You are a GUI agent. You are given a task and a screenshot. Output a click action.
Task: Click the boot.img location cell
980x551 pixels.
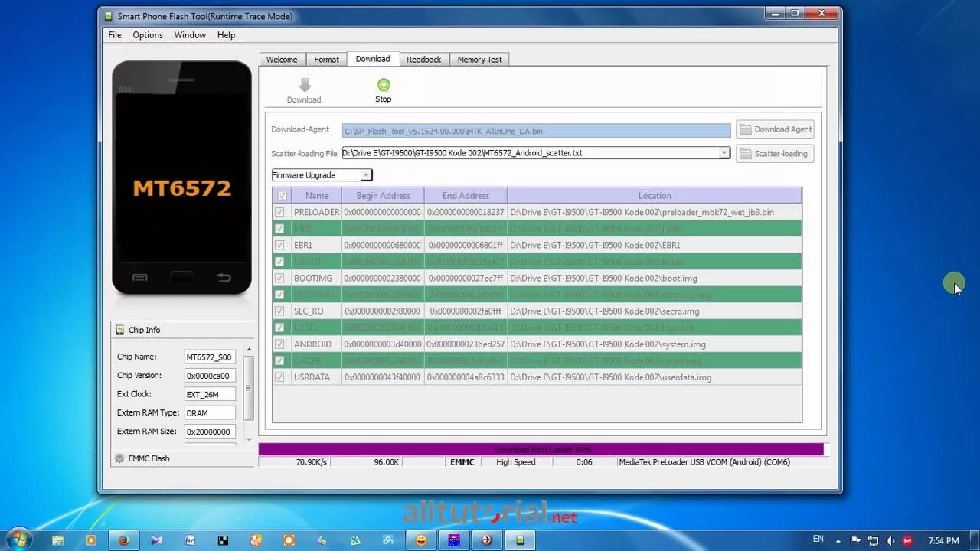pyautogui.click(x=655, y=279)
